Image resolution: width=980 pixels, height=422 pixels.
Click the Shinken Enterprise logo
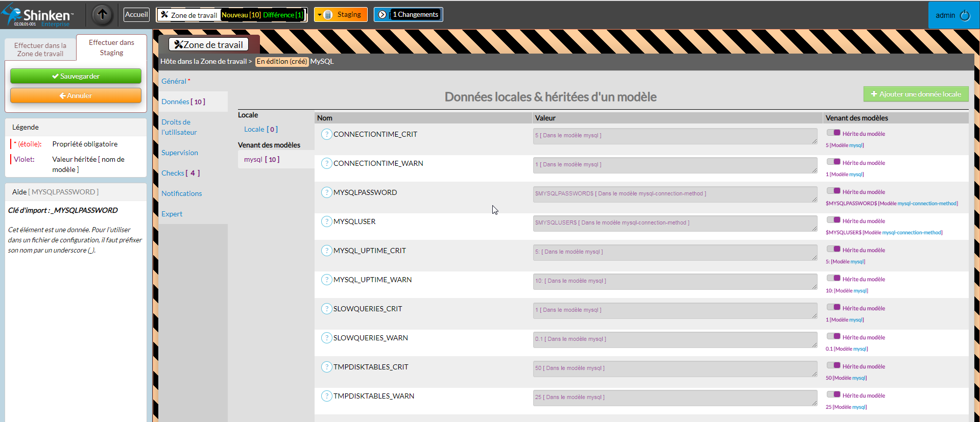(x=38, y=15)
